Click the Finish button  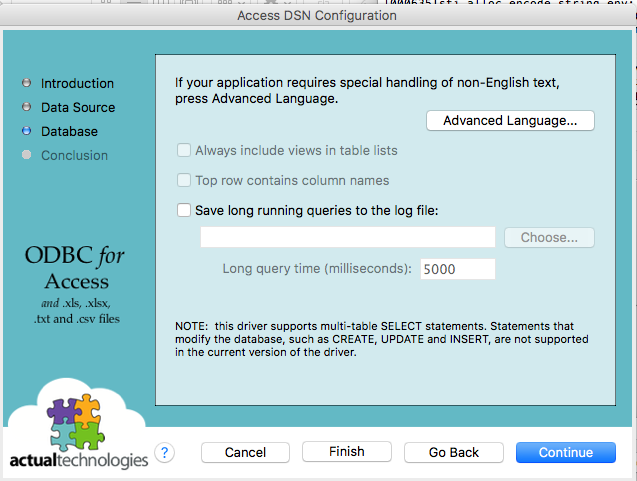tap(346, 452)
